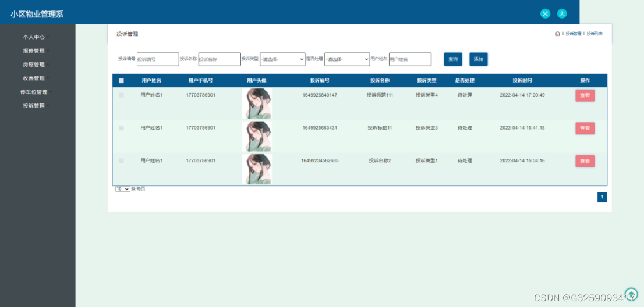Click complaint number 16499234562685

click(x=320, y=160)
